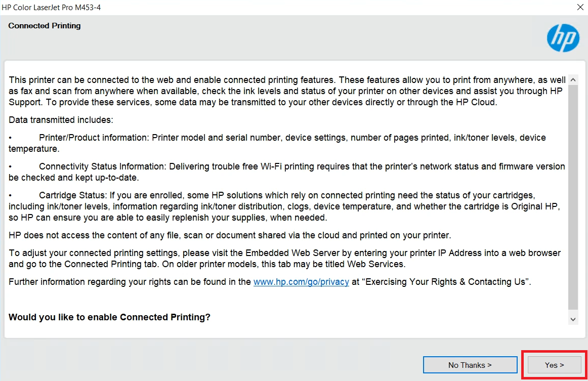
Task: Click the vertical scrollbar thumb
Action: click(573, 198)
